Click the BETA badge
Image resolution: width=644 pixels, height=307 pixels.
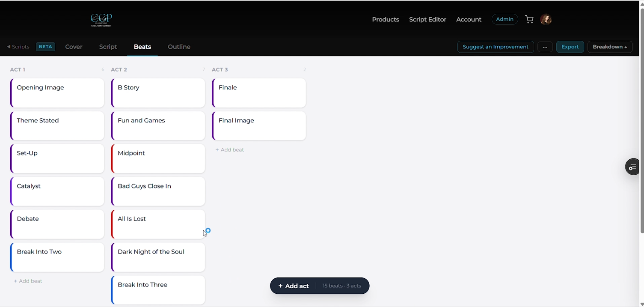pyautogui.click(x=45, y=47)
